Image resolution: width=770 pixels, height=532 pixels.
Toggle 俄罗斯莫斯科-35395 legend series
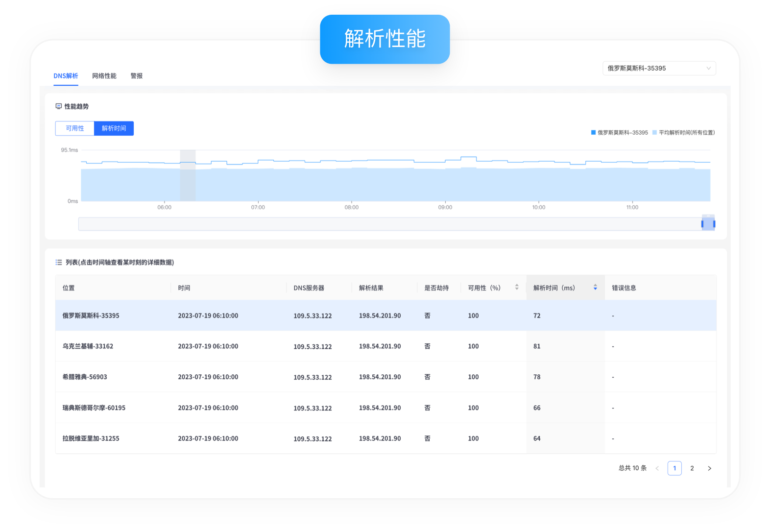point(620,133)
